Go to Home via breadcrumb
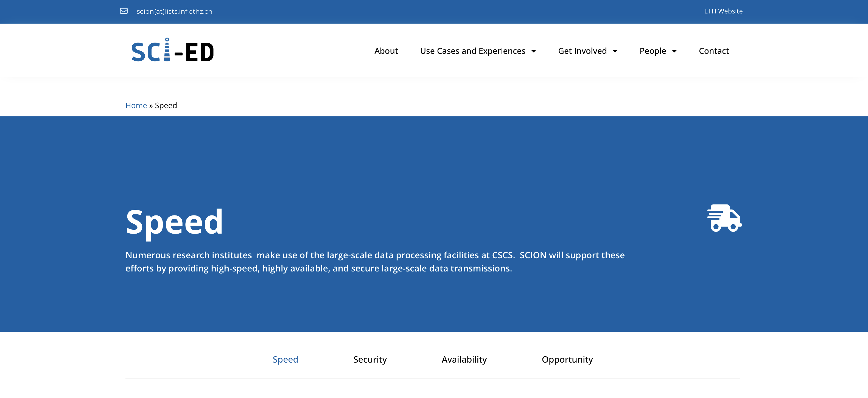 coord(136,105)
